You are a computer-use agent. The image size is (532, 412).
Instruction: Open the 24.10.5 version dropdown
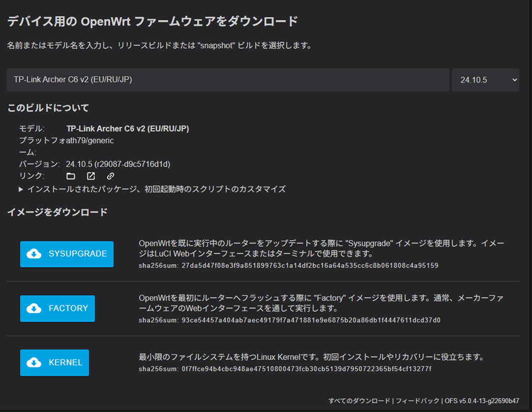click(485, 80)
